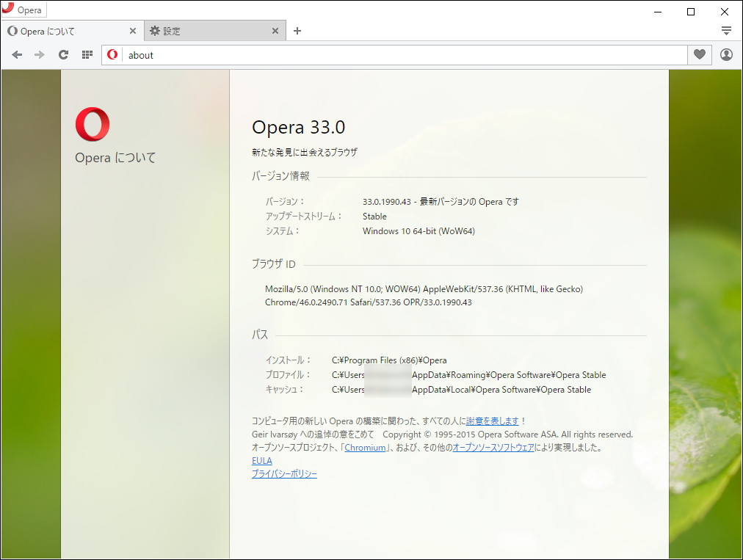Open Speed Dial via the grid icon
Viewport: 743px width, 560px height.
tap(87, 54)
